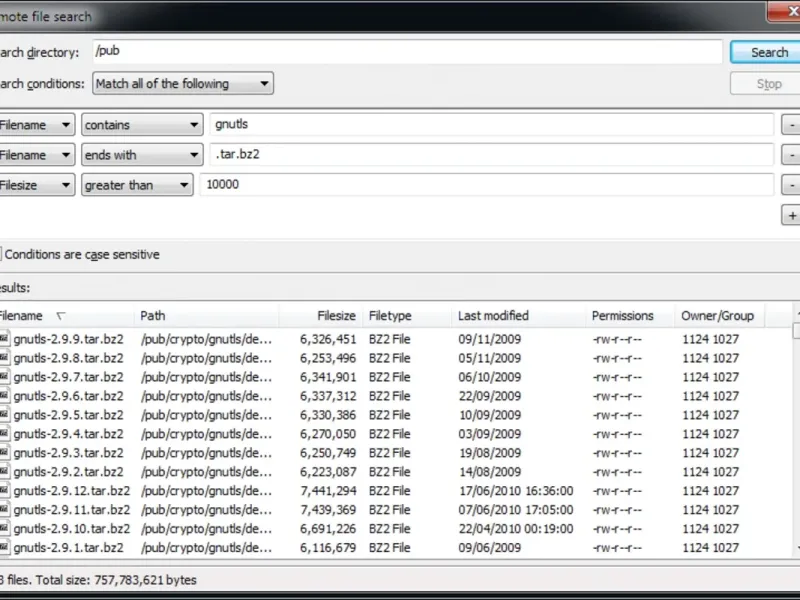Open the 'Match all of the following' dropdown
800x600 pixels.
183,84
